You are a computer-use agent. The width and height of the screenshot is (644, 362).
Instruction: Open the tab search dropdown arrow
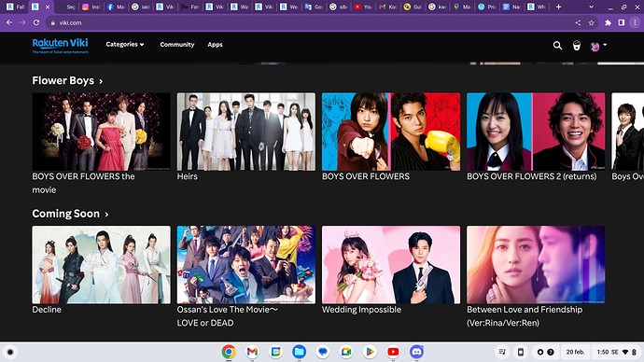tap(591, 7)
